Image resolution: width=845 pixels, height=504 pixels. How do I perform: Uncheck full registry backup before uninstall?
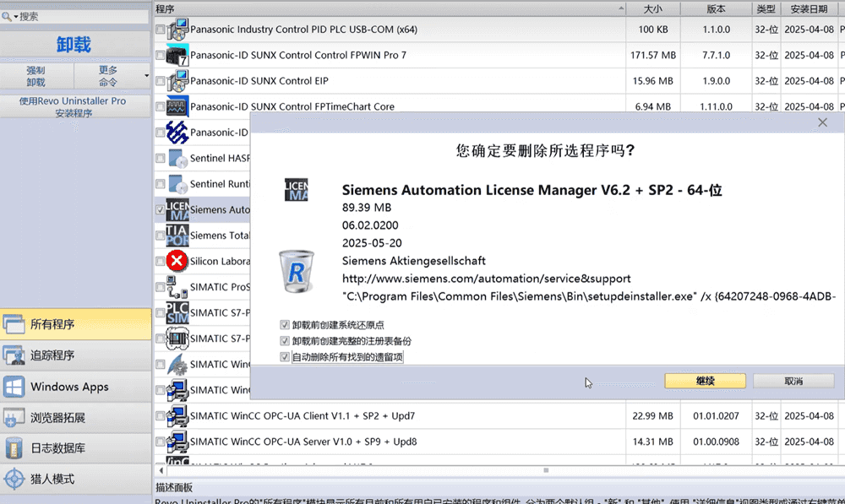[285, 341]
